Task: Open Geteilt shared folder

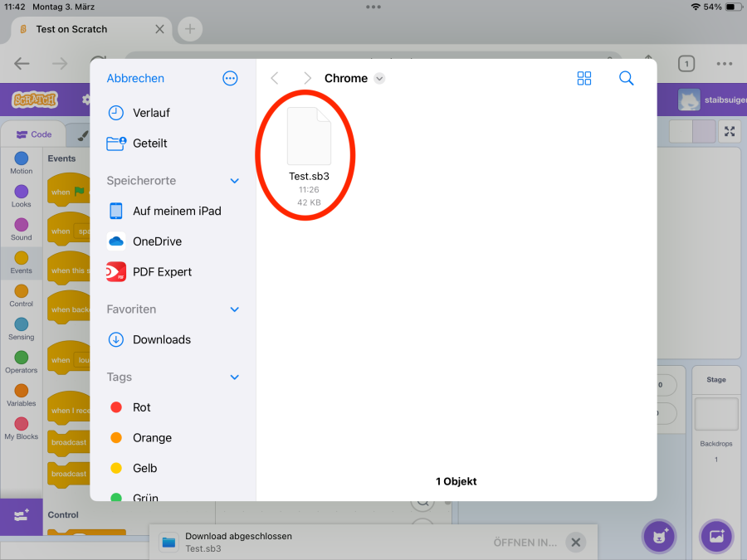Action: coord(149,144)
